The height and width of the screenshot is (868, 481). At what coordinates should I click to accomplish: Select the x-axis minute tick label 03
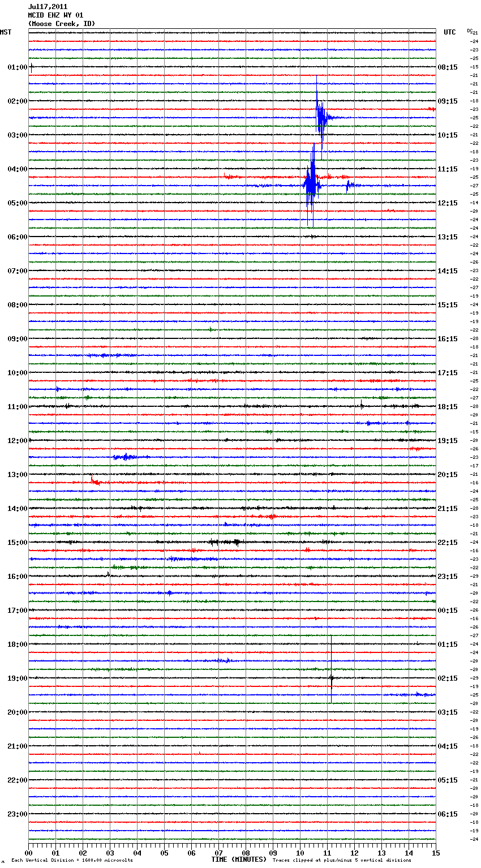[x=110, y=853]
